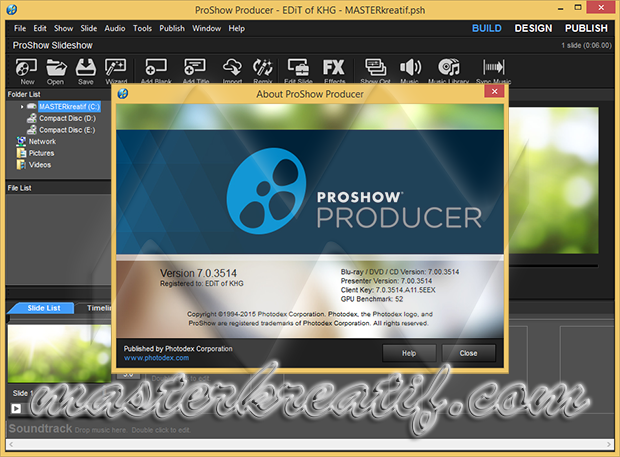This screenshot has width=620, height=457.
Task: Click the MASTERkreatif drive icon
Action: coord(32,106)
